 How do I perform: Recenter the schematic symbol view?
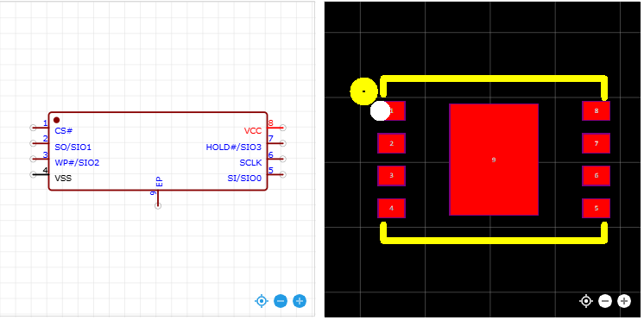(x=262, y=301)
